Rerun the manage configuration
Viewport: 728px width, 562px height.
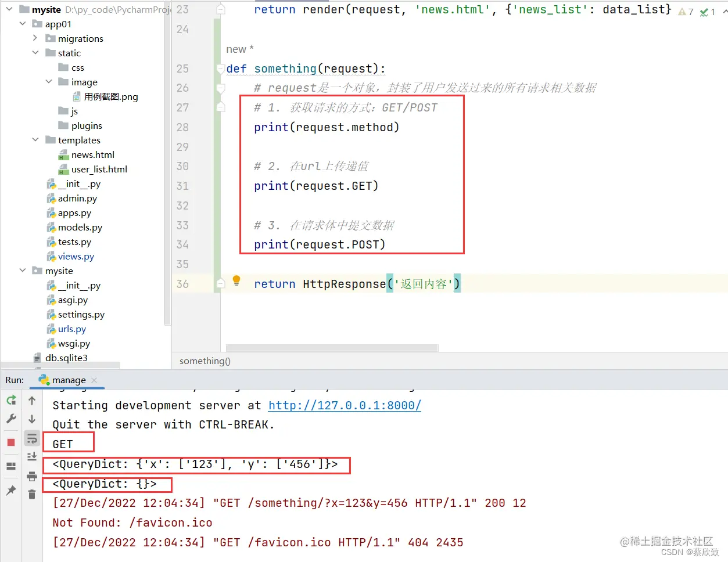[x=11, y=400]
